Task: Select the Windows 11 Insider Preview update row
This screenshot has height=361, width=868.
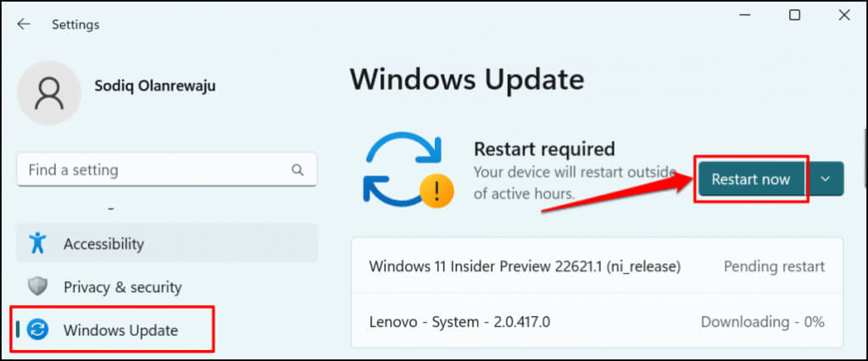Action: click(x=596, y=266)
